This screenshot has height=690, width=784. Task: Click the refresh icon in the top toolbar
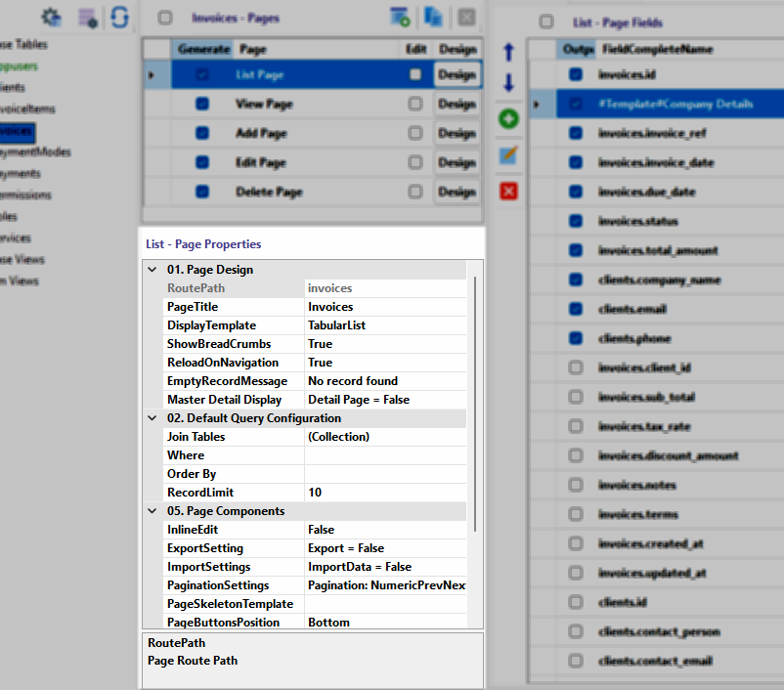[118, 17]
